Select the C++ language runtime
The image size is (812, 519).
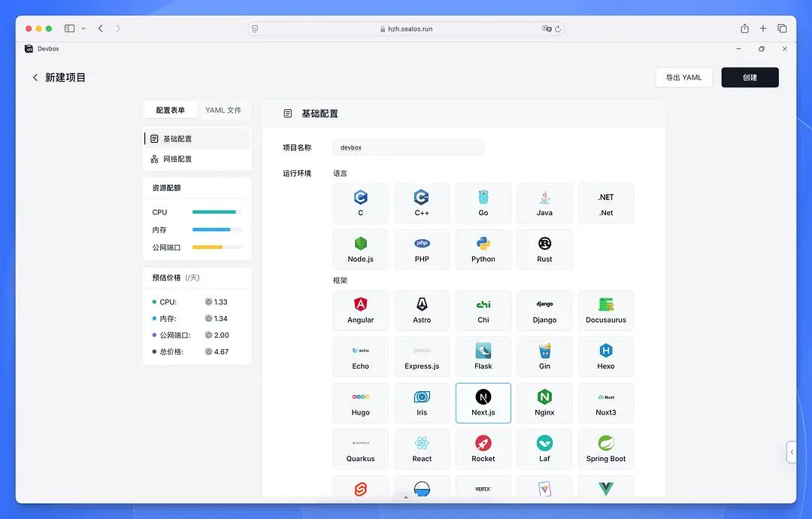(x=422, y=203)
